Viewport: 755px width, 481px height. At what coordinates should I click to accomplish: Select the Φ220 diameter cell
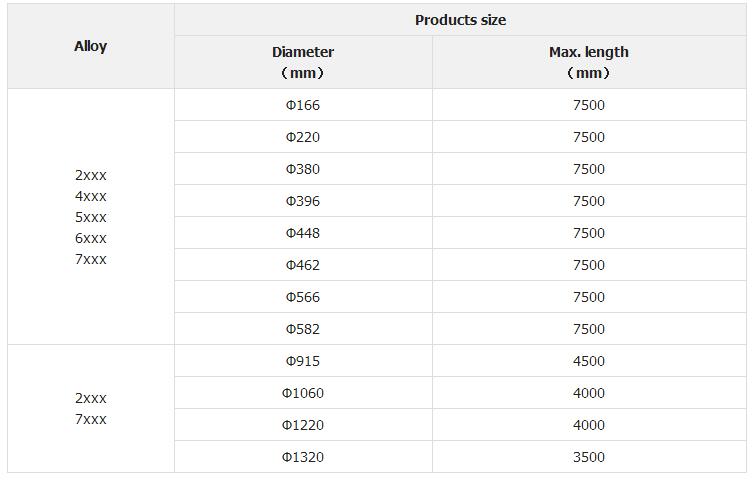pos(303,137)
